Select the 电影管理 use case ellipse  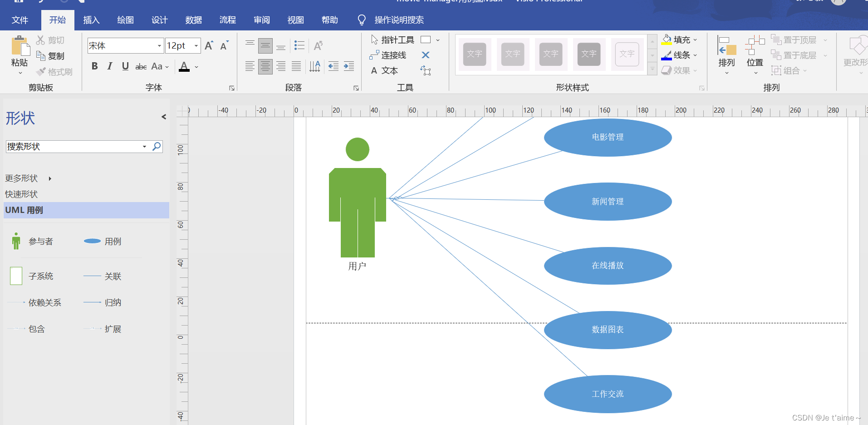[x=608, y=138]
